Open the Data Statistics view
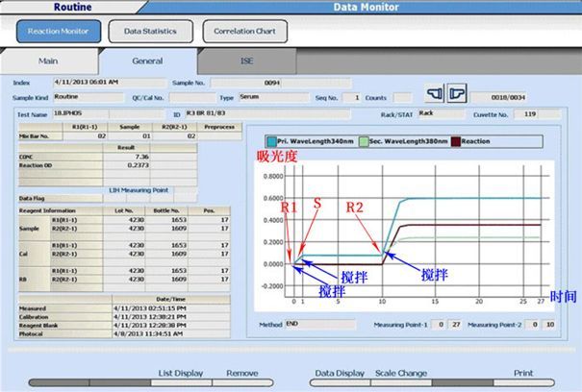Image resolution: width=582 pixels, height=392 pixels. coord(149,32)
